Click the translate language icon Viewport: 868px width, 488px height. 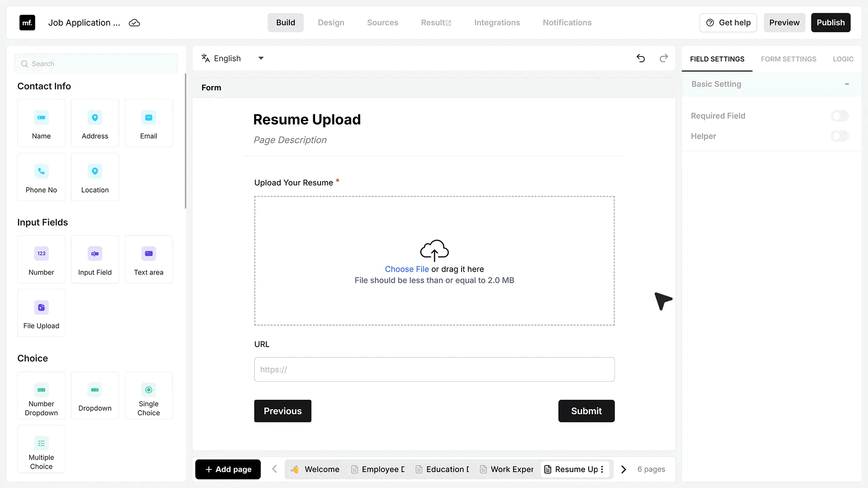[206, 58]
